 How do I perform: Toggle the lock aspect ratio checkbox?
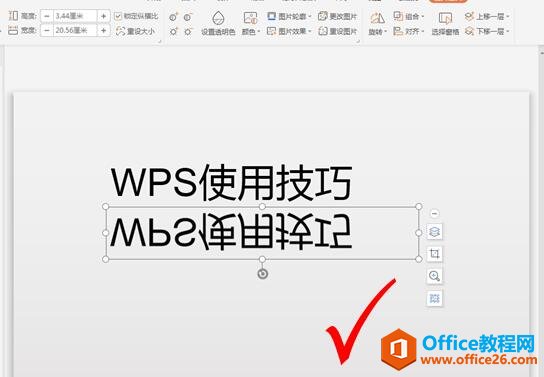click(118, 16)
